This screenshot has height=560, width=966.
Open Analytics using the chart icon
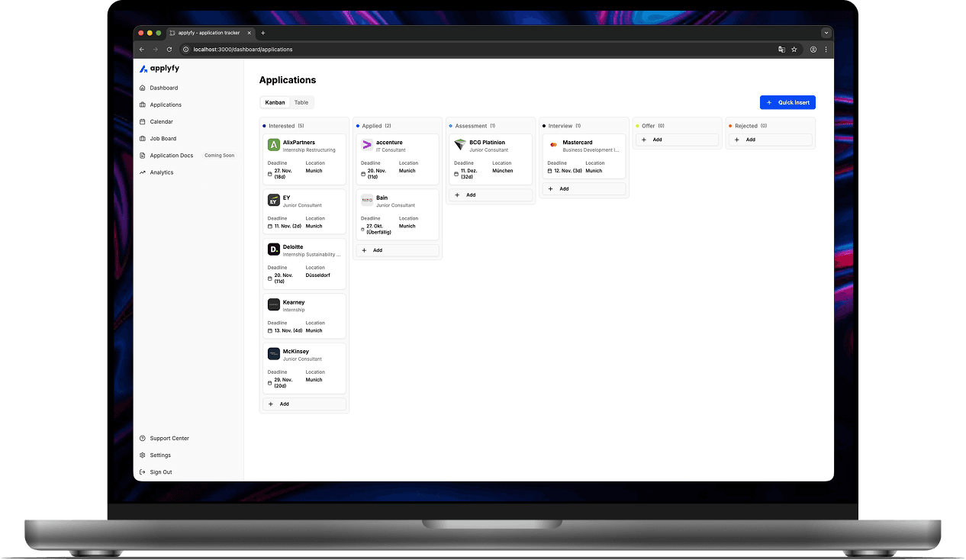pos(142,172)
